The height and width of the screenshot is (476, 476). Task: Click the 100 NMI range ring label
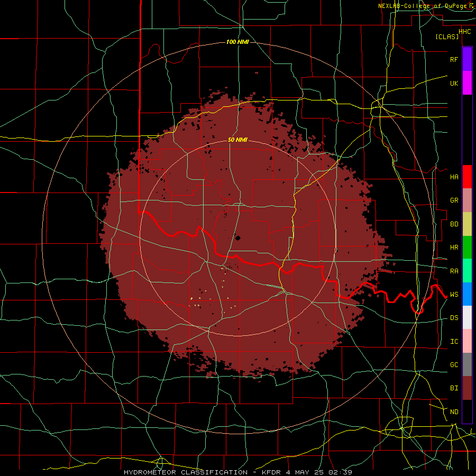(237, 42)
